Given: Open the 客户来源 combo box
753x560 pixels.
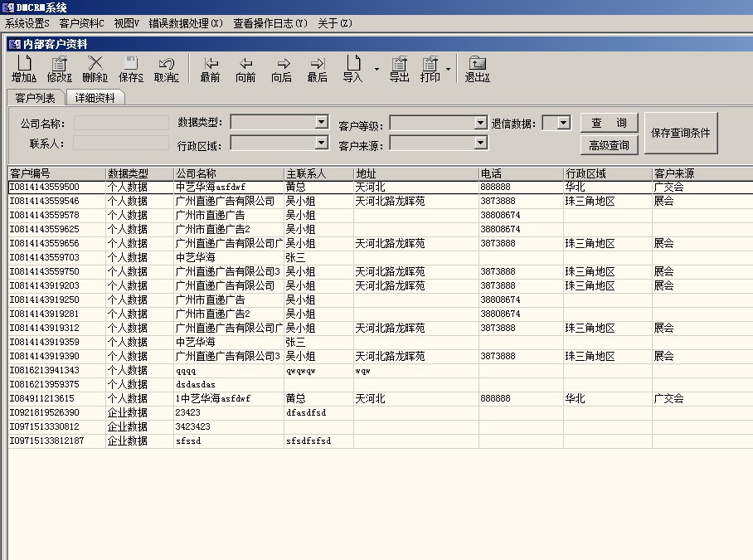Looking at the screenshot, I should point(481,143).
